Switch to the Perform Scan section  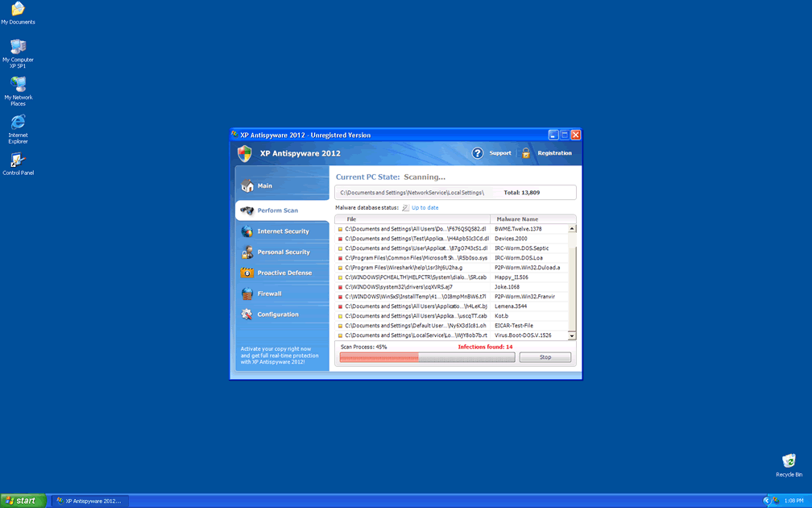280,210
